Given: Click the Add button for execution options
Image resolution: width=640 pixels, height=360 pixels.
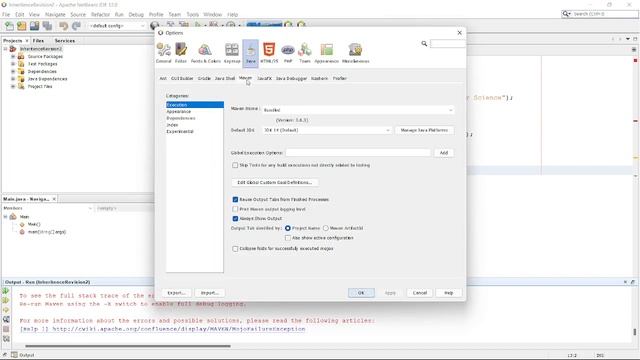Looking at the screenshot, I should click(444, 153).
